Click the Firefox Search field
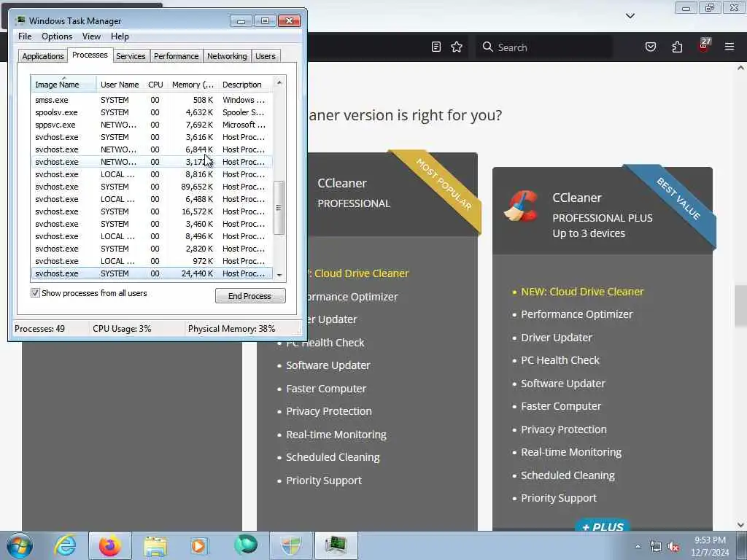This screenshot has height=560, width=747. click(544, 47)
